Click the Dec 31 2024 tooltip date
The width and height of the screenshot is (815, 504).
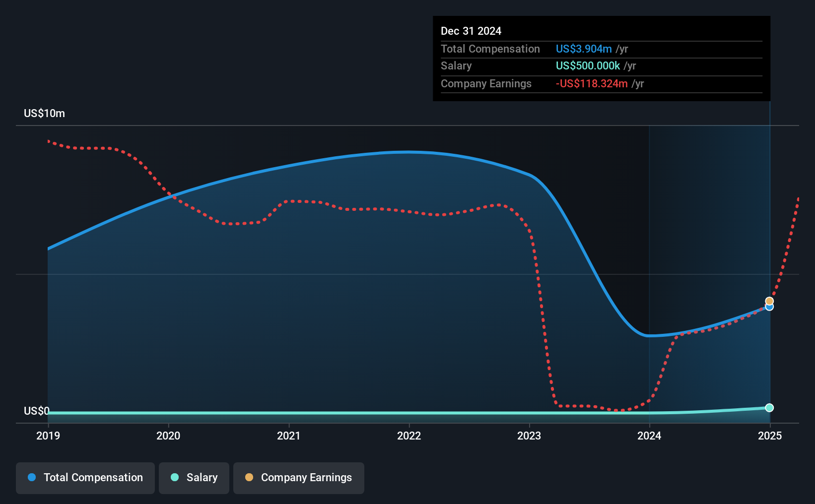coord(471,31)
